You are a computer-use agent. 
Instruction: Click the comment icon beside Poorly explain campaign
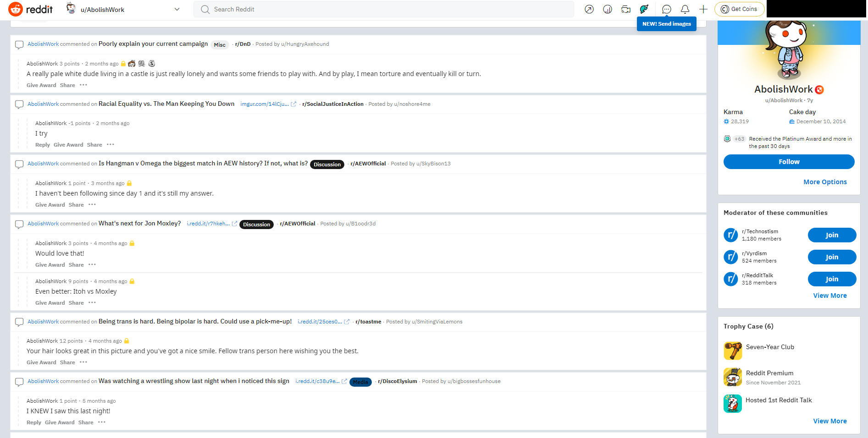19,45
